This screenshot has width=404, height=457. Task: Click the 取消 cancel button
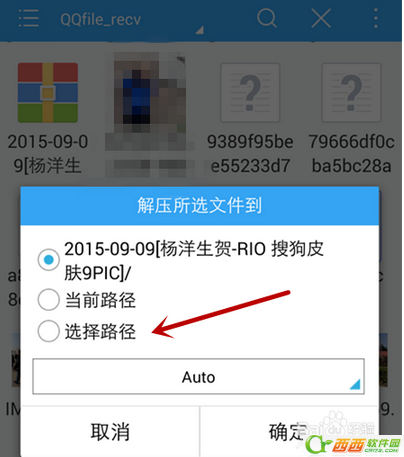[110, 432]
